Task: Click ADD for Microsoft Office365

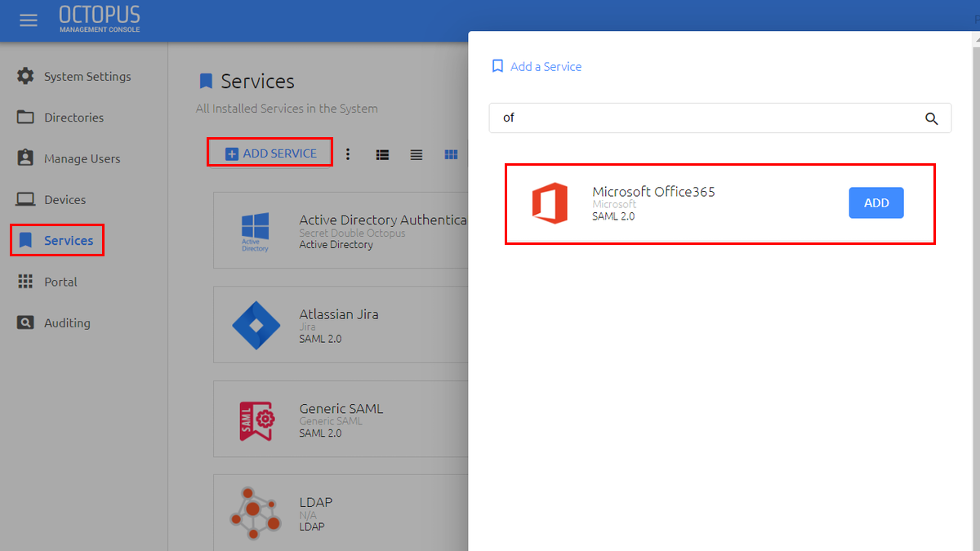Action: (x=876, y=202)
